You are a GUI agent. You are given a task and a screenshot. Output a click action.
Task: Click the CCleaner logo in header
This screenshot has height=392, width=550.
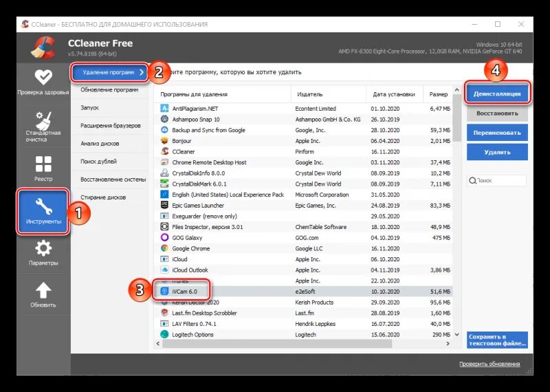(43, 47)
